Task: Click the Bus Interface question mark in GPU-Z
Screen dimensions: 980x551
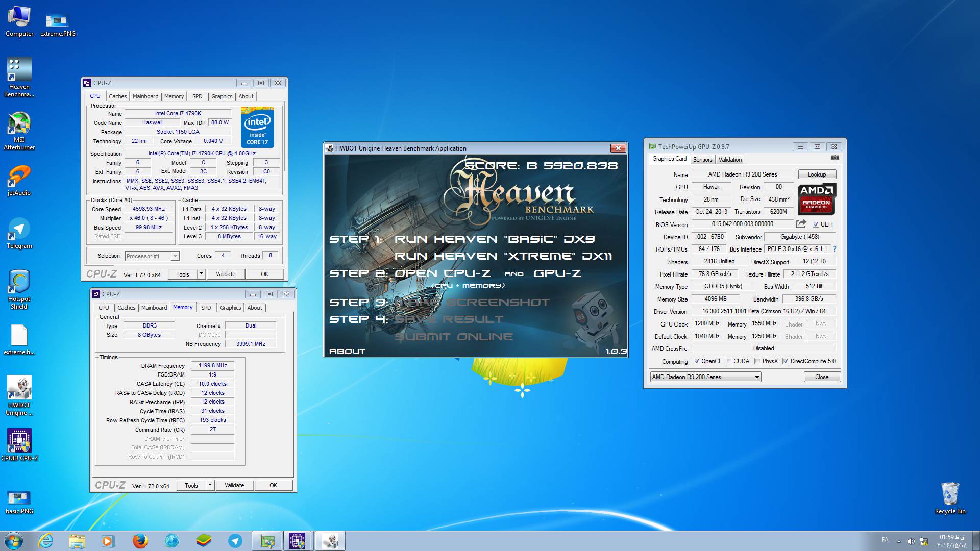Action: (x=835, y=249)
